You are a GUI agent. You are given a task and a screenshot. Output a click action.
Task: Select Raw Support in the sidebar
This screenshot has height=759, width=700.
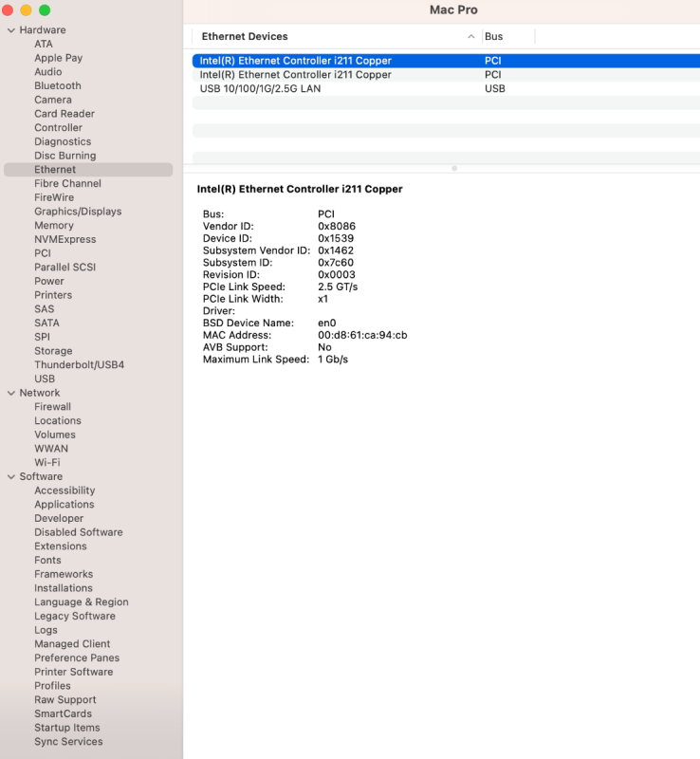tap(64, 700)
